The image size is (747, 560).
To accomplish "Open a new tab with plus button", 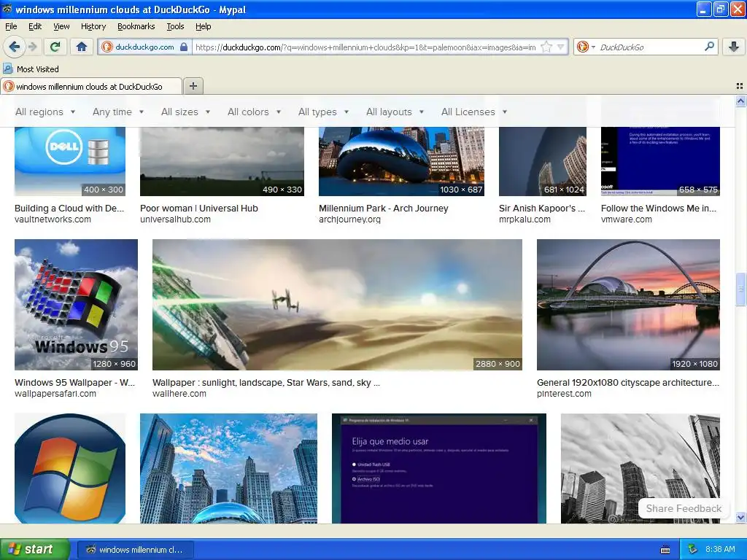I will click(x=193, y=86).
